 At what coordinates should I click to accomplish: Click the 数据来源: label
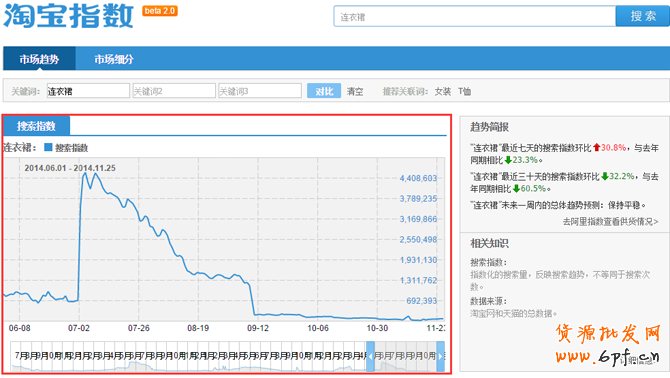pyautogui.click(x=488, y=301)
